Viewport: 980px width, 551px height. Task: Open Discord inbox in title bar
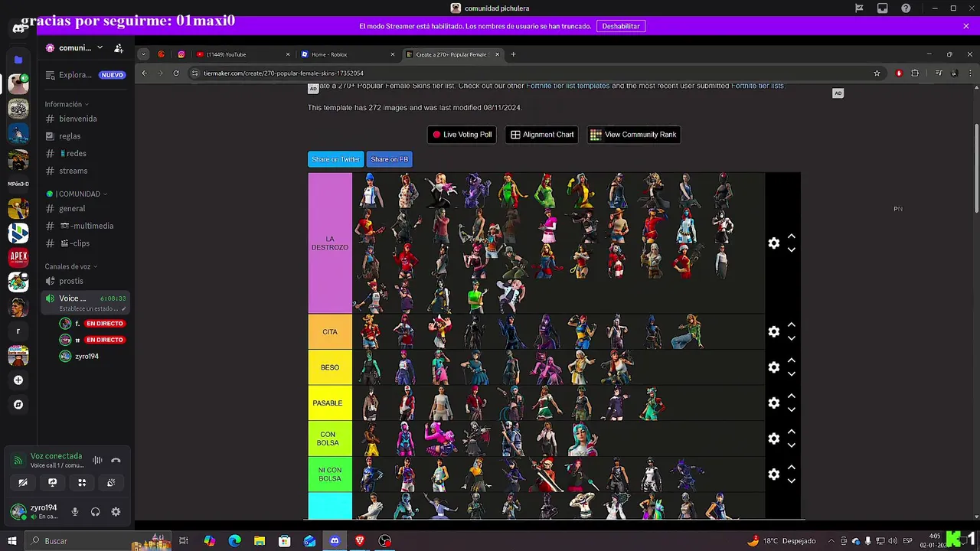[883, 8]
